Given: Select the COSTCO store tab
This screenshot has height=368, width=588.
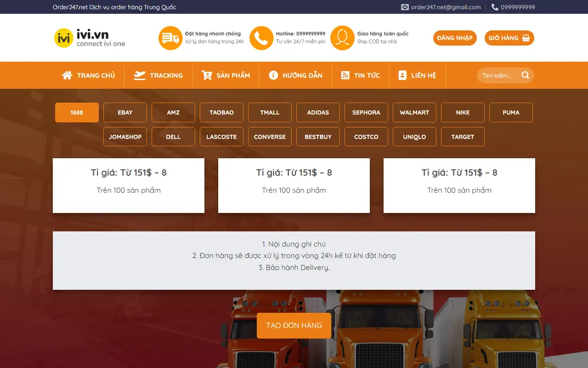Looking at the screenshot, I should click(366, 137).
